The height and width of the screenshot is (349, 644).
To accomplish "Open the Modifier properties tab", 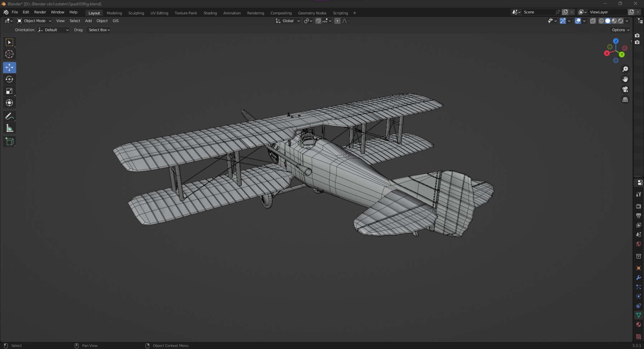I will click(639, 277).
